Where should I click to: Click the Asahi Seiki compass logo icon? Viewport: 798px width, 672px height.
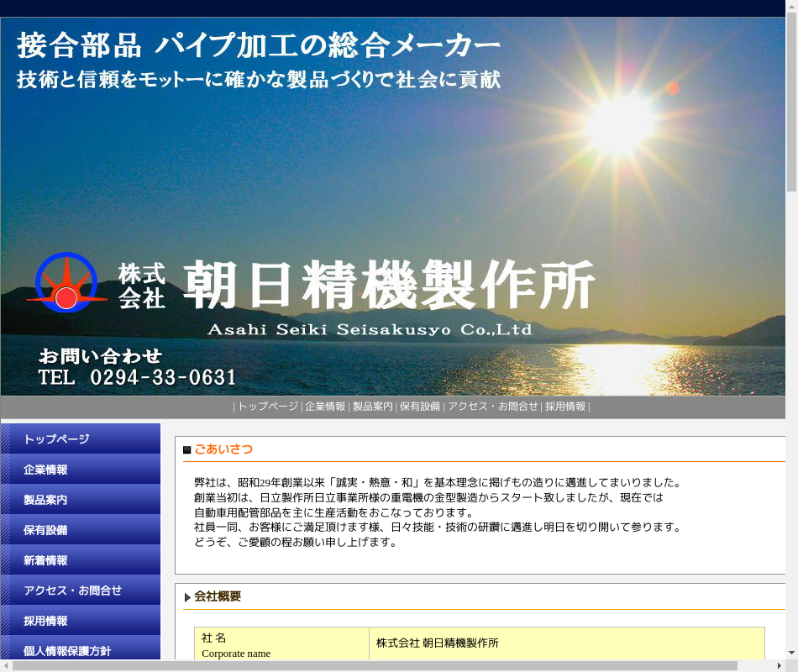click(67, 283)
